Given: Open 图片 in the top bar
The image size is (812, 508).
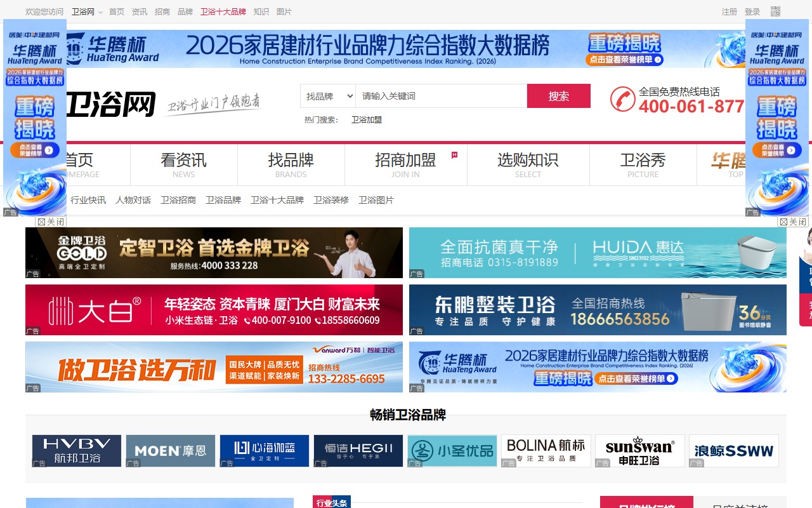Looking at the screenshot, I should pos(284,11).
